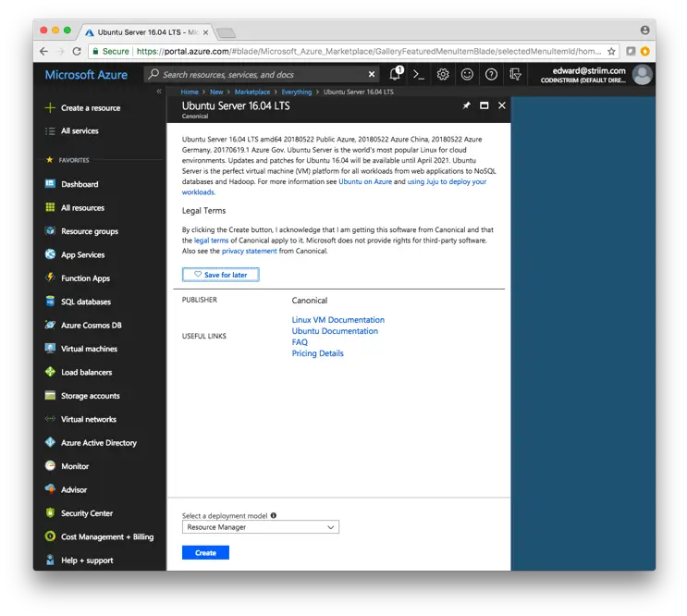This screenshot has height=616, width=687.
Task: Select All services in sidebar
Action: tap(80, 131)
